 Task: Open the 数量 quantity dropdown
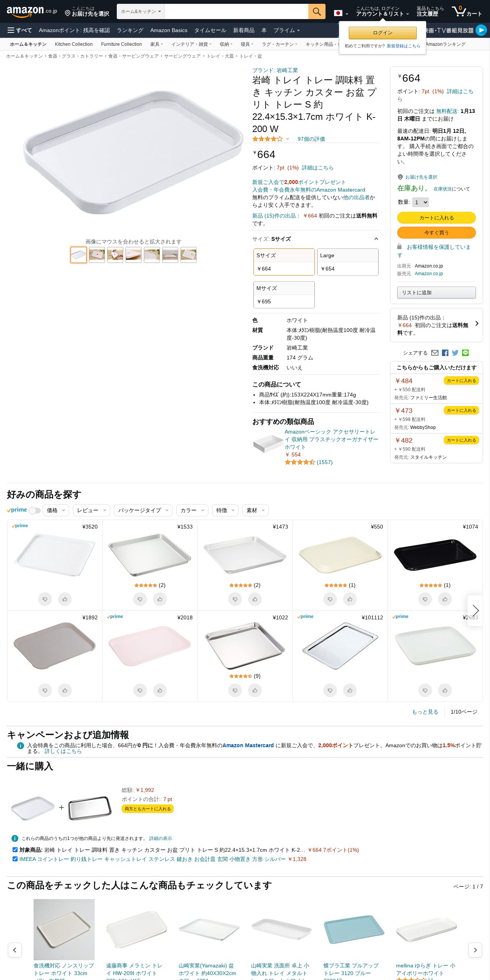click(421, 202)
